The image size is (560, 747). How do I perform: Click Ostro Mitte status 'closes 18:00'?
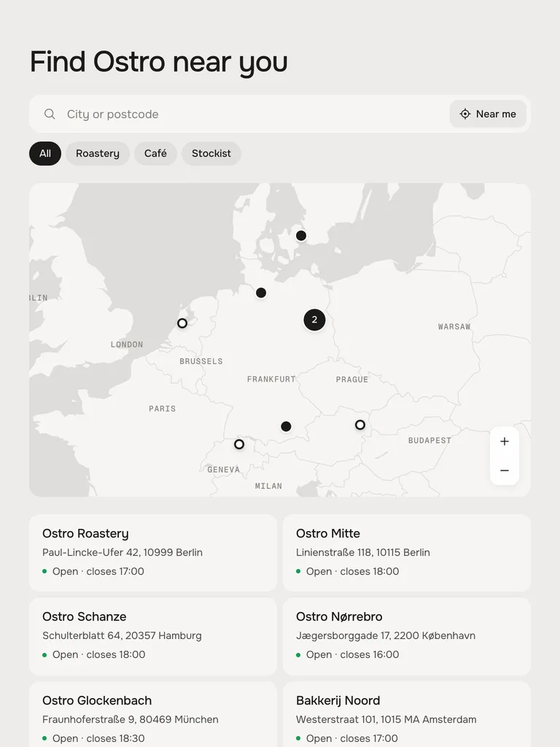coord(370,571)
